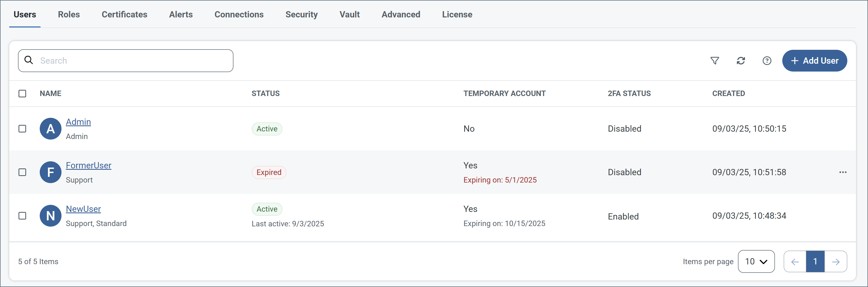The width and height of the screenshot is (868, 287).
Task: Open the Certificates tab
Action: (124, 14)
